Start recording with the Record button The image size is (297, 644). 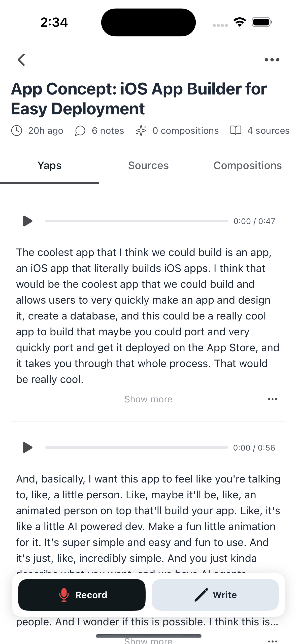click(x=82, y=595)
